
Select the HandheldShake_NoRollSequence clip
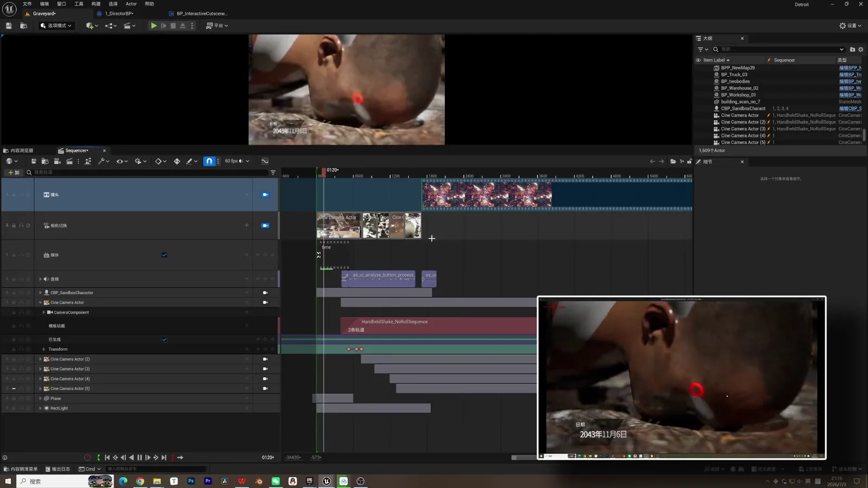[x=438, y=325]
